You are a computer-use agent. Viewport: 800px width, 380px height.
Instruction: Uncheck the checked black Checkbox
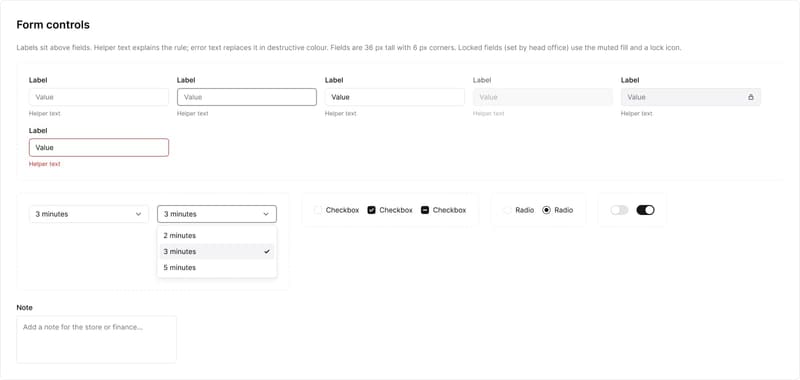click(371, 210)
